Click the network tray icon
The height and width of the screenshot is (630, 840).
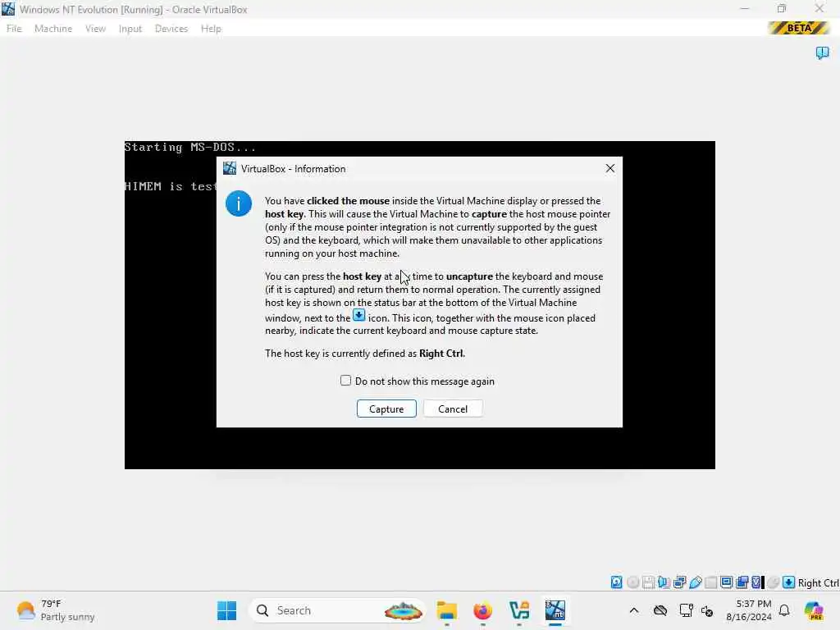[x=686, y=610]
